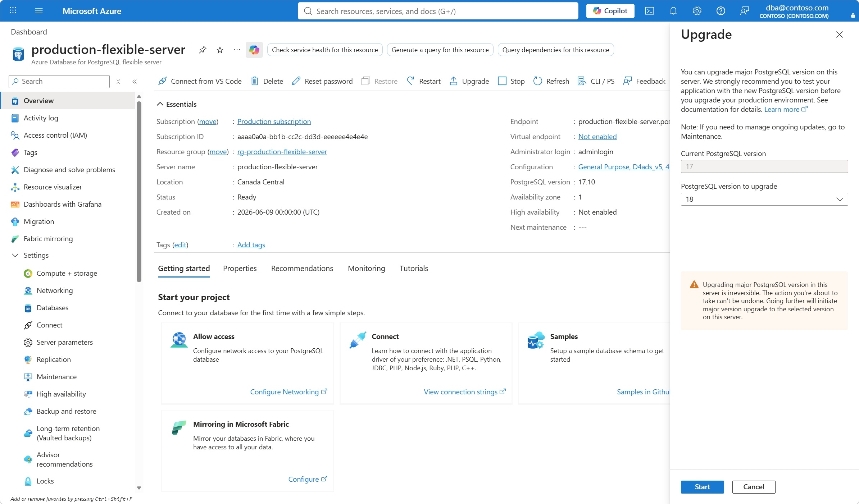Open Activity log in the sidebar
Viewport: 859px width, 504px height.
(68, 118)
